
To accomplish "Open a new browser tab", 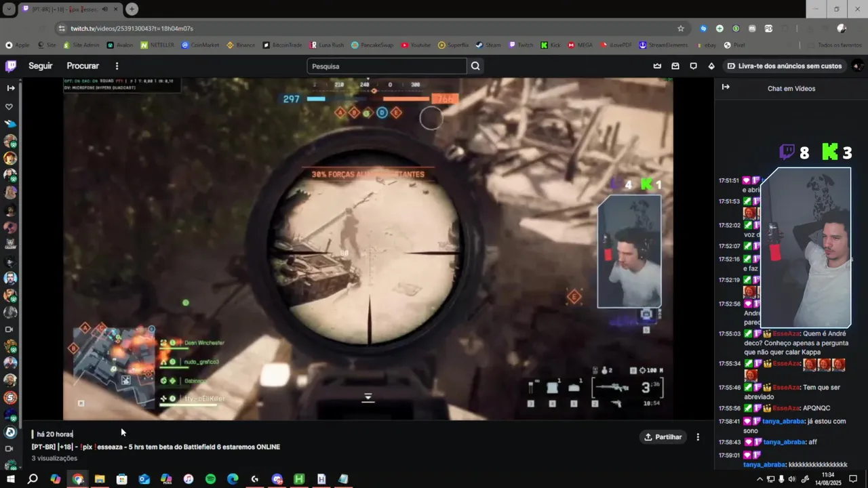I will (x=132, y=9).
